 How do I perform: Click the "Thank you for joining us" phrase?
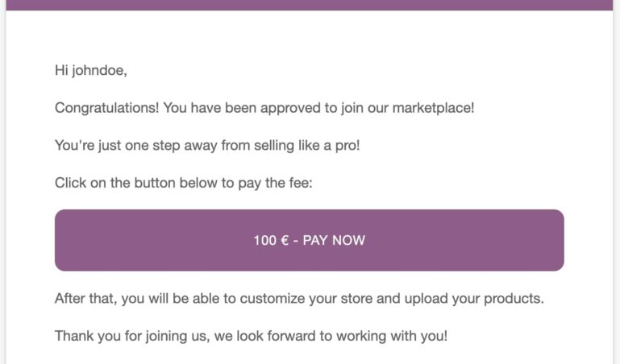pos(131,336)
